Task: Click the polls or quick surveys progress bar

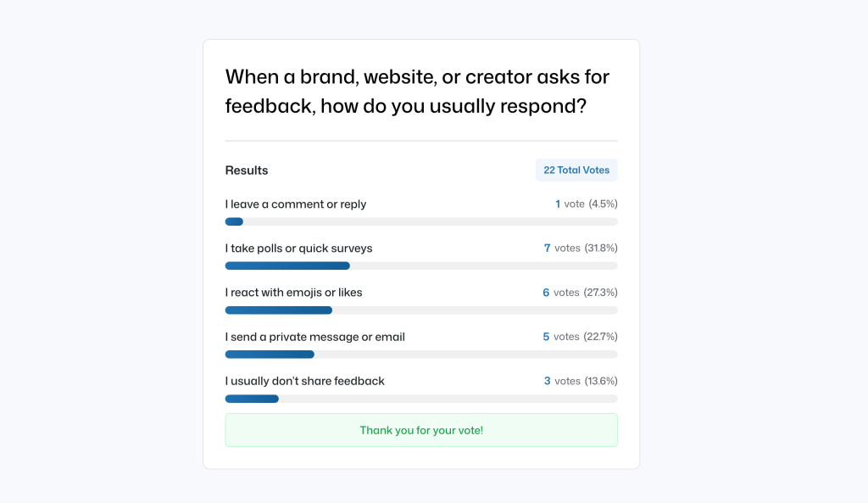Action: (x=420, y=266)
